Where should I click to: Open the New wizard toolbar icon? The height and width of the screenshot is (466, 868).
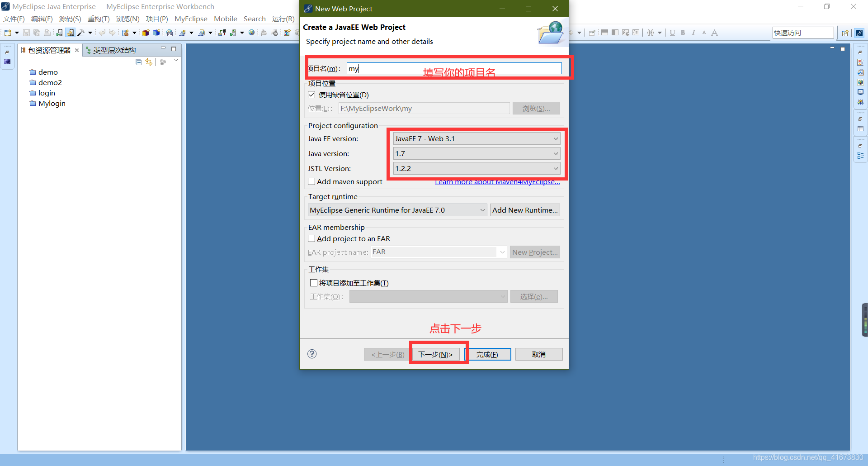click(8, 33)
